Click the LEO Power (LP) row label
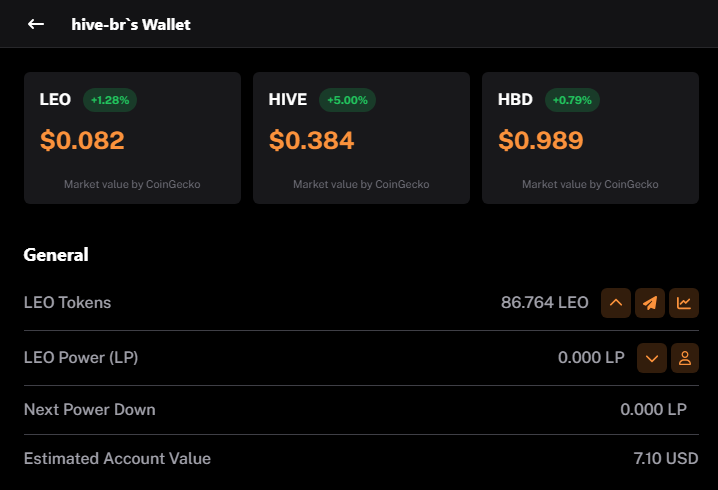The image size is (718, 490). coord(81,358)
